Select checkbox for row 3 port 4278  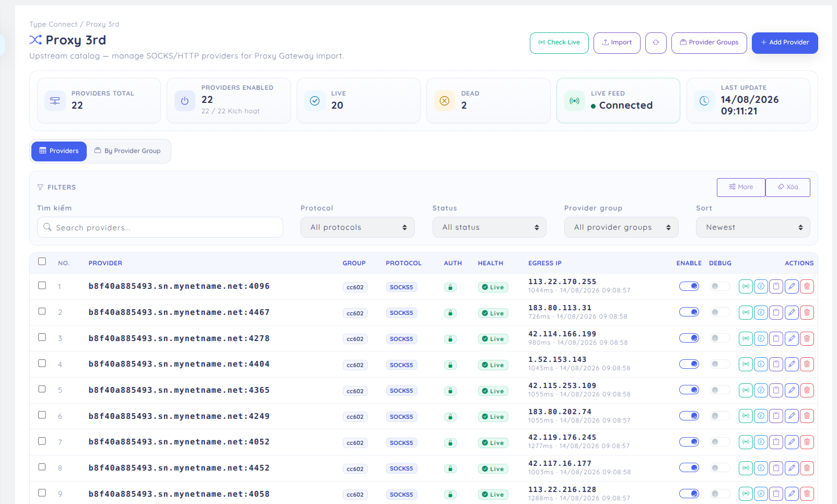click(42, 337)
